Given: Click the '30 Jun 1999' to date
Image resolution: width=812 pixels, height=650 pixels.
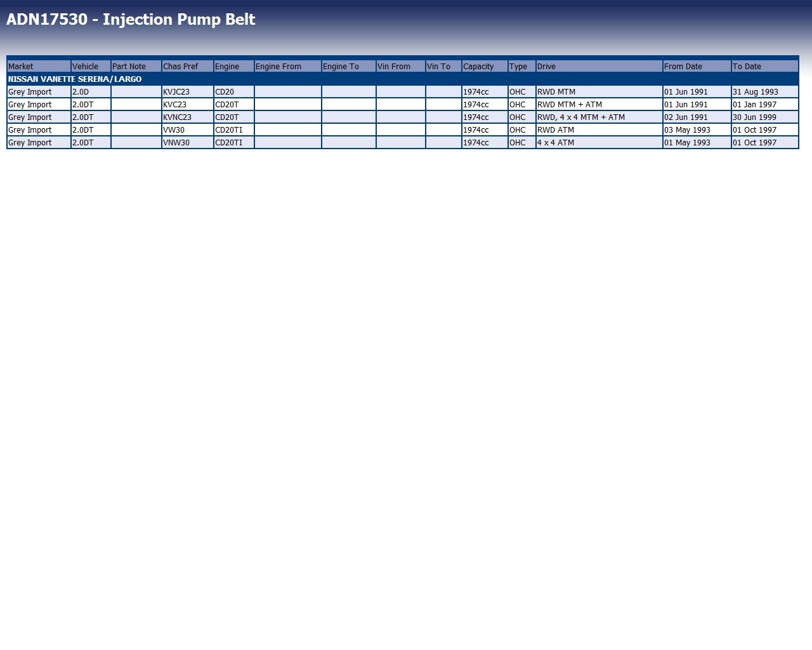Looking at the screenshot, I should coord(765,117).
